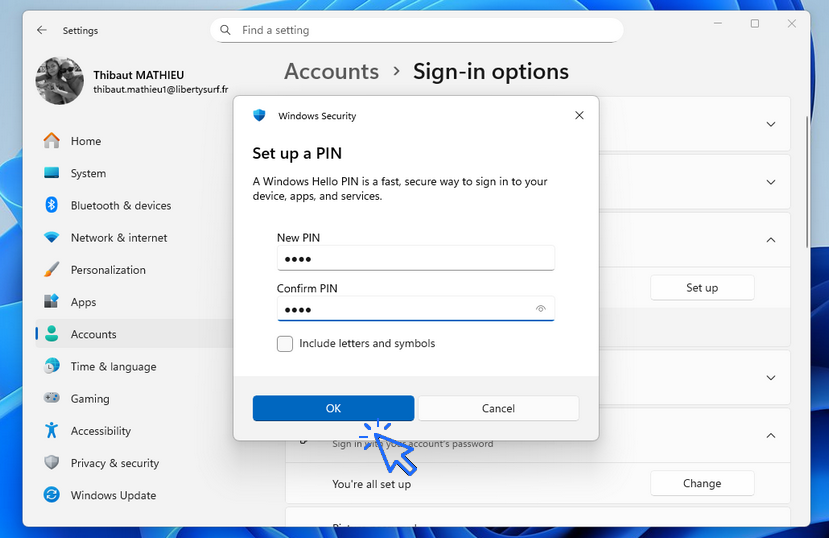Image resolution: width=829 pixels, height=538 pixels.
Task: Click the Thibaut MATHIEU profile picture
Action: (59, 81)
